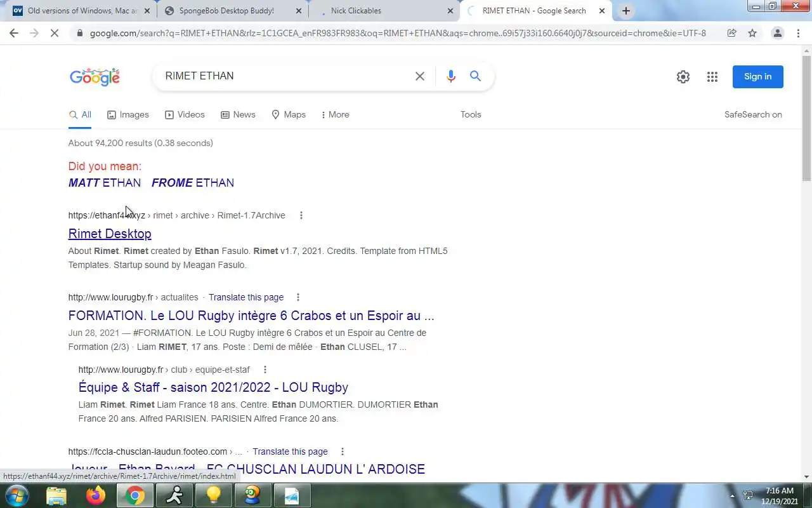Open options for equipe-et-staf result
The image size is (812, 508).
click(265, 370)
